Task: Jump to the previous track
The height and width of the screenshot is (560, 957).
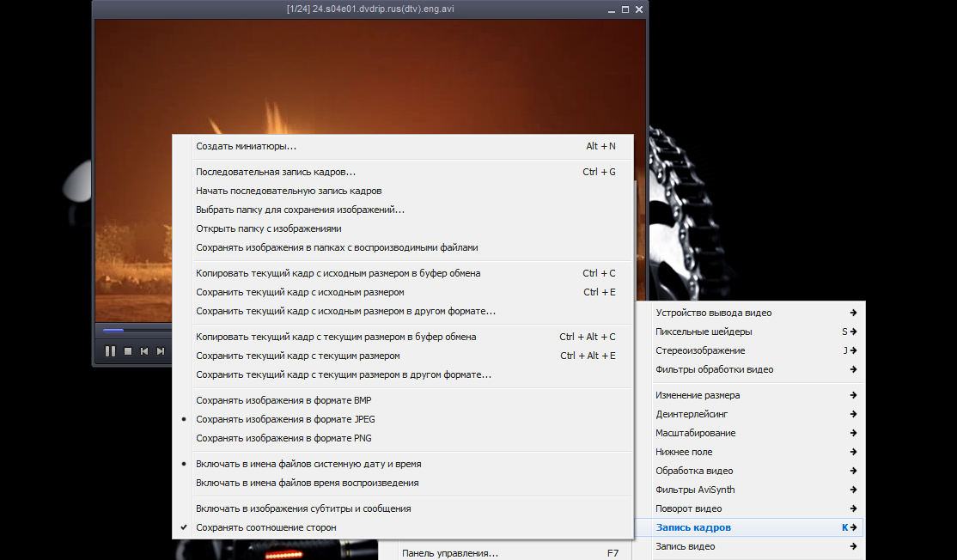Action: [x=144, y=351]
